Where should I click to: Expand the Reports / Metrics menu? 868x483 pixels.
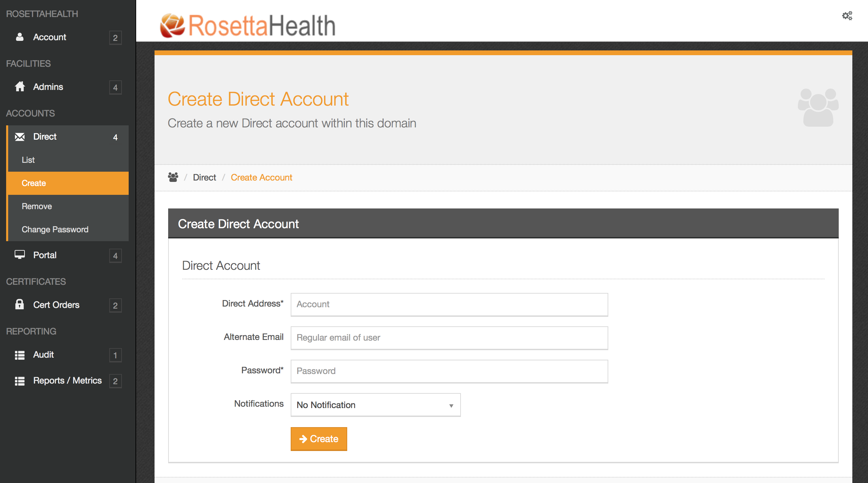(67, 380)
